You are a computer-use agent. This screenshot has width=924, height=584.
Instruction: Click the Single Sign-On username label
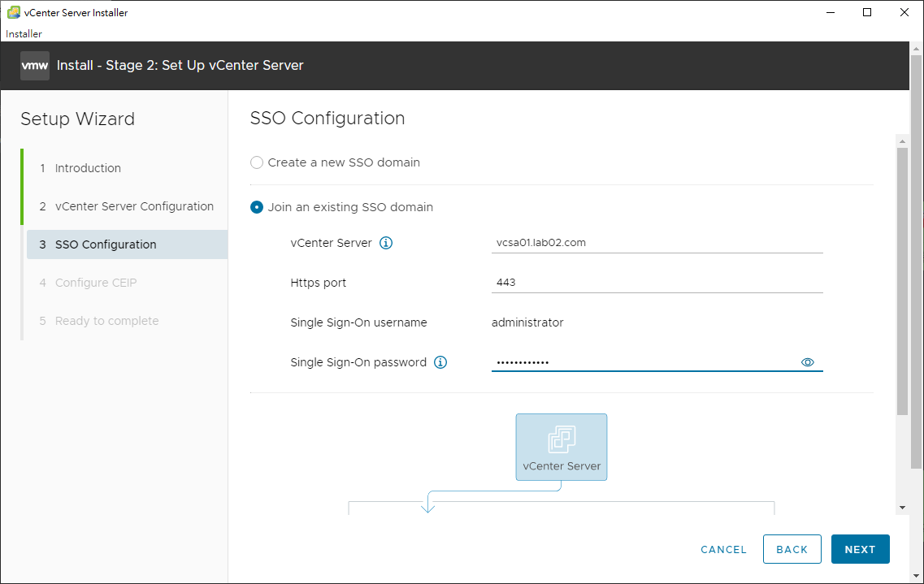358,322
